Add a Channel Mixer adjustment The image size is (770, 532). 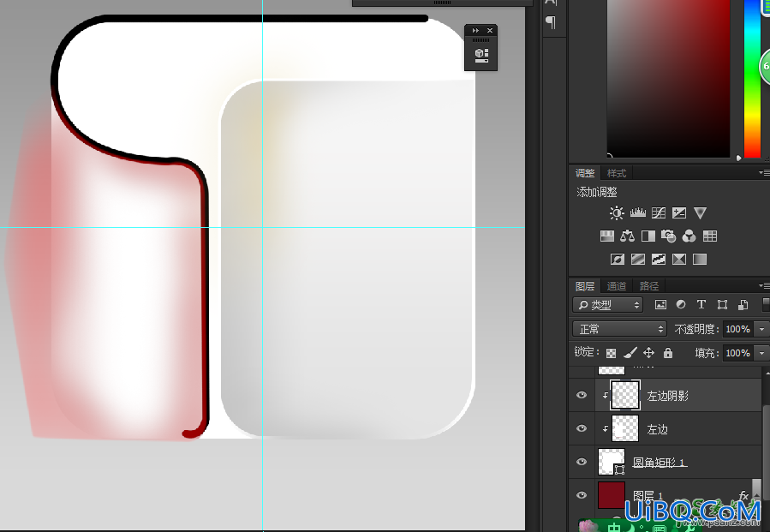689,236
